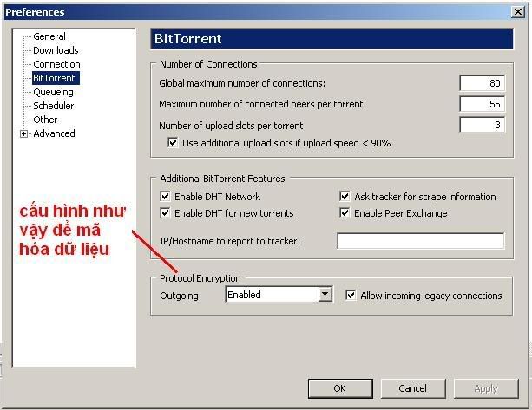Open the Advanced settings category

[54, 133]
